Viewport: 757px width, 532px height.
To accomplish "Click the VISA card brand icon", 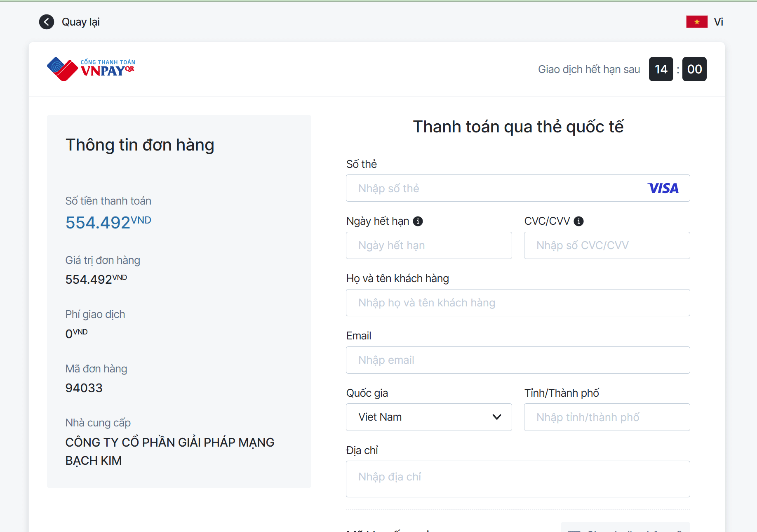I will pyautogui.click(x=663, y=188).
